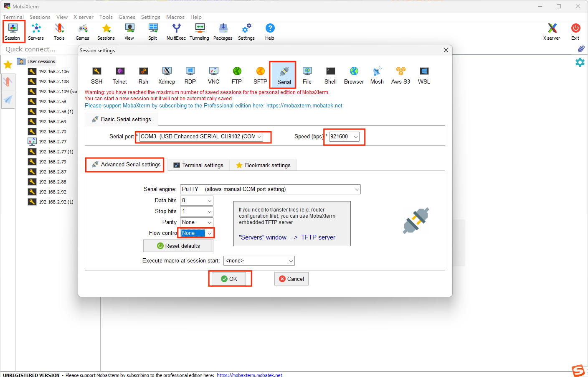Screen dimensions: 588x377
Task: Click the Packages toolbar icon
Action: (x=223, y=32)
